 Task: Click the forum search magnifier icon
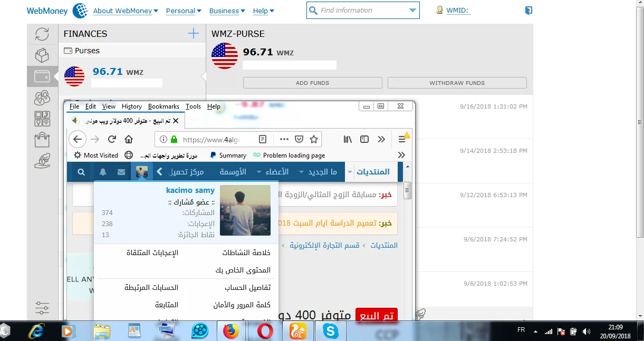[x=81, y=172]
